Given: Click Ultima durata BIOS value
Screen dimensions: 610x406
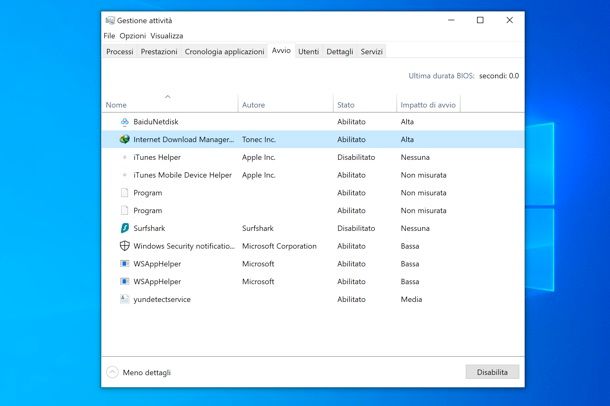Looking at the screenshot, I should [x=499, y=76].
